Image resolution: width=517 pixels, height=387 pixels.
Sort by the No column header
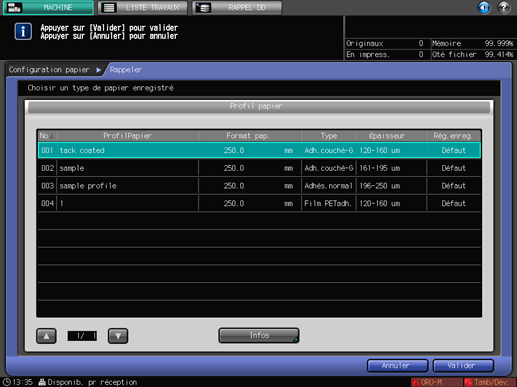(x=47, y=136)
